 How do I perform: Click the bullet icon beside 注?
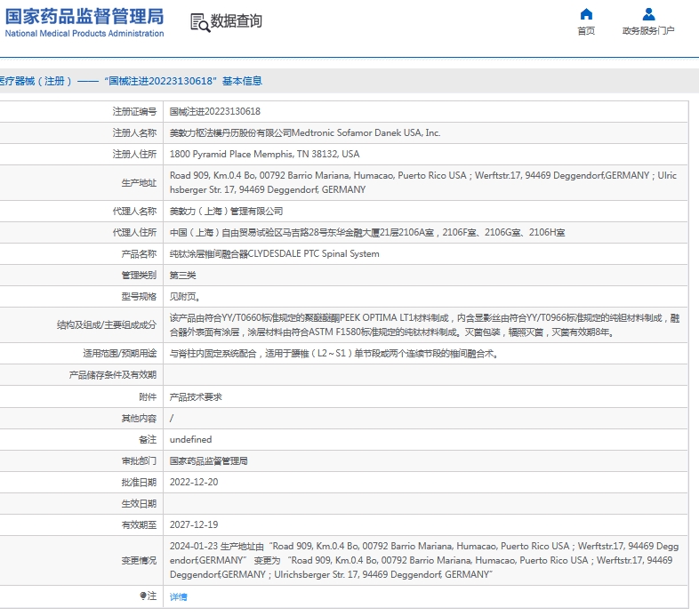143,596
